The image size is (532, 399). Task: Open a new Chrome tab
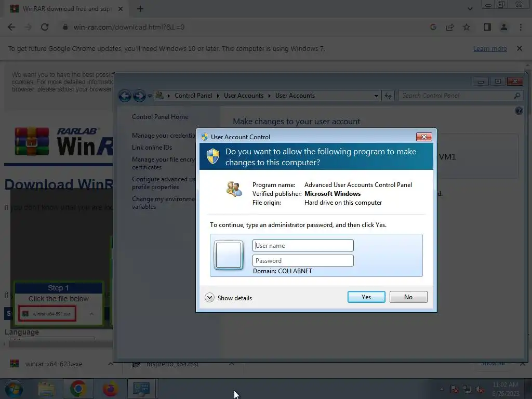pyautogui.click(x=140, y=9)
